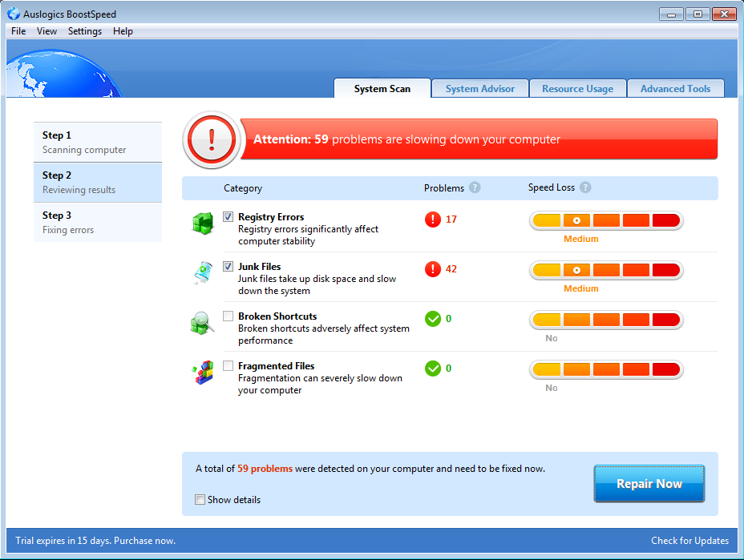
Task: Click the Fragmented Files speed loss meter
Action: tap(606, 370)
